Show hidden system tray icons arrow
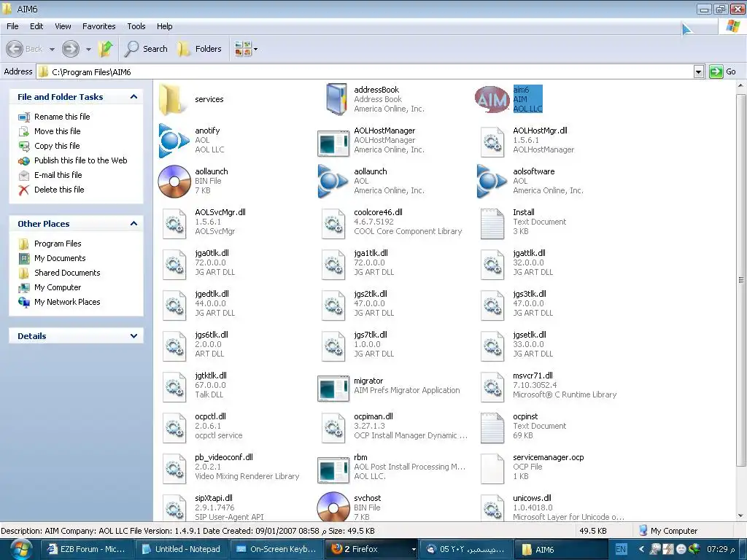The width and height of the screenshot is (747, 560). click(x=641, y=549)
